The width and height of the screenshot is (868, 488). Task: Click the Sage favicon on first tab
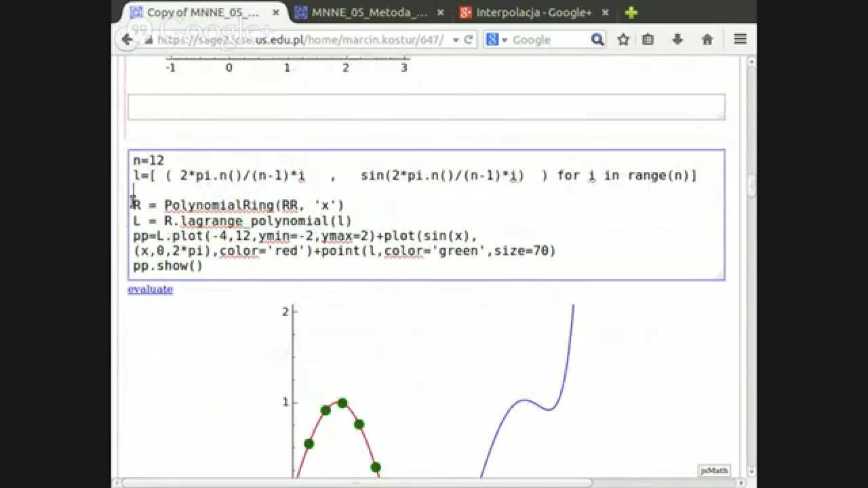pyautogui.click(x=136, y=12)
